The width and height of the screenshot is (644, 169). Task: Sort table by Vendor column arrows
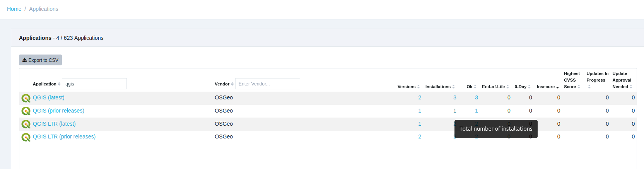click(232, 84)
